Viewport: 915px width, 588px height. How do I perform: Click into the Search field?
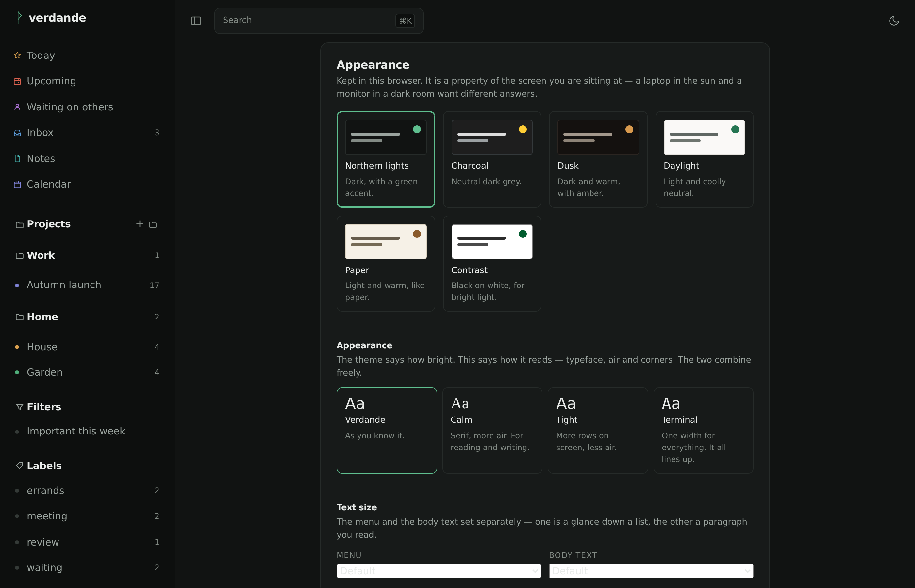point(319,21)
